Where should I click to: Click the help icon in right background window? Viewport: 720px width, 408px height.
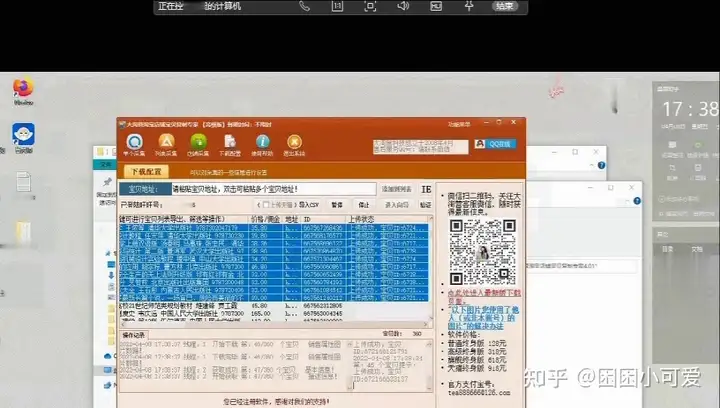click(x=637, y=201)
